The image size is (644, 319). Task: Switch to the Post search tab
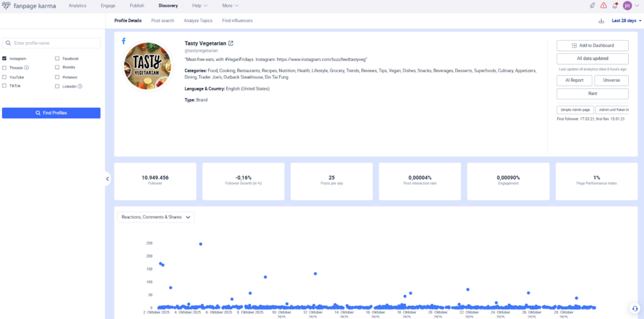tap(163, 21)
